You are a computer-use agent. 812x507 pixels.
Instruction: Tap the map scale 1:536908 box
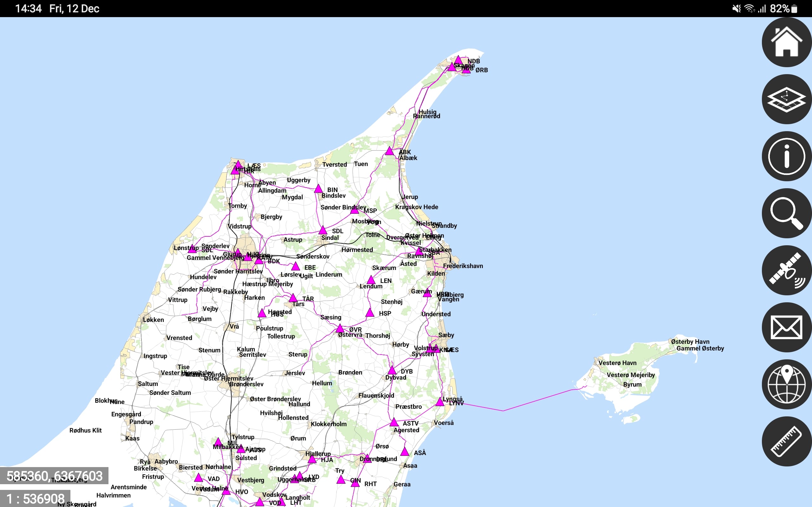point(35,499)
